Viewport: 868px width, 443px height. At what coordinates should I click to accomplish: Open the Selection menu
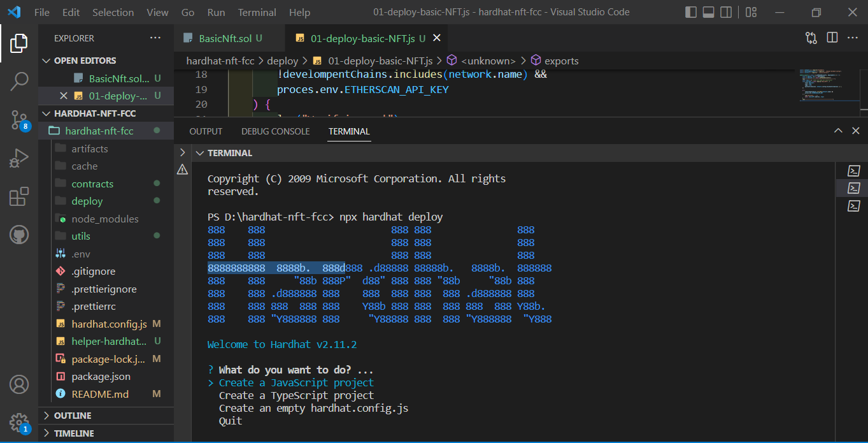coord(113,12)
